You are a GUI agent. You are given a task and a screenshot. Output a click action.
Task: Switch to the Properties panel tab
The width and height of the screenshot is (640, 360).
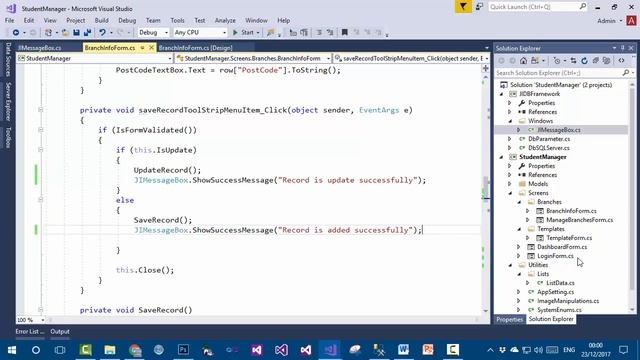509,319
